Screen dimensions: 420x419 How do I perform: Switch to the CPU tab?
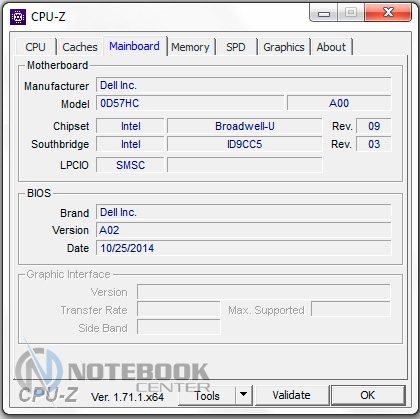coord(35,47)
